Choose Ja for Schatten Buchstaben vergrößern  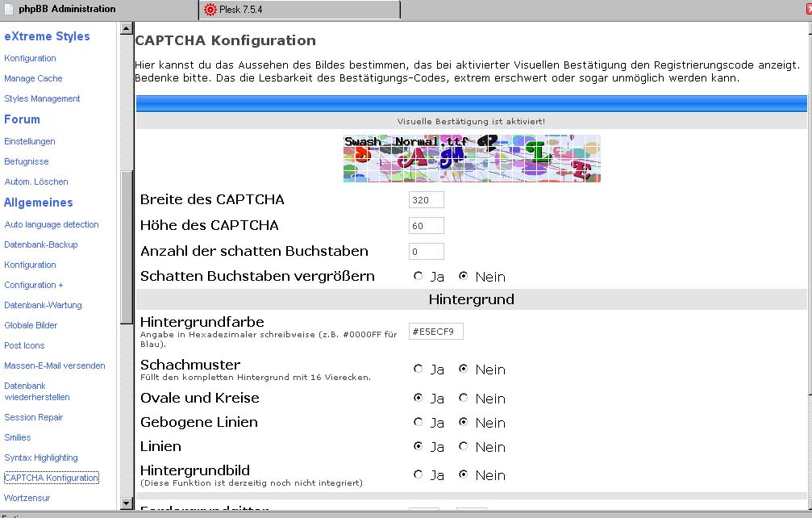coord(418,276)
